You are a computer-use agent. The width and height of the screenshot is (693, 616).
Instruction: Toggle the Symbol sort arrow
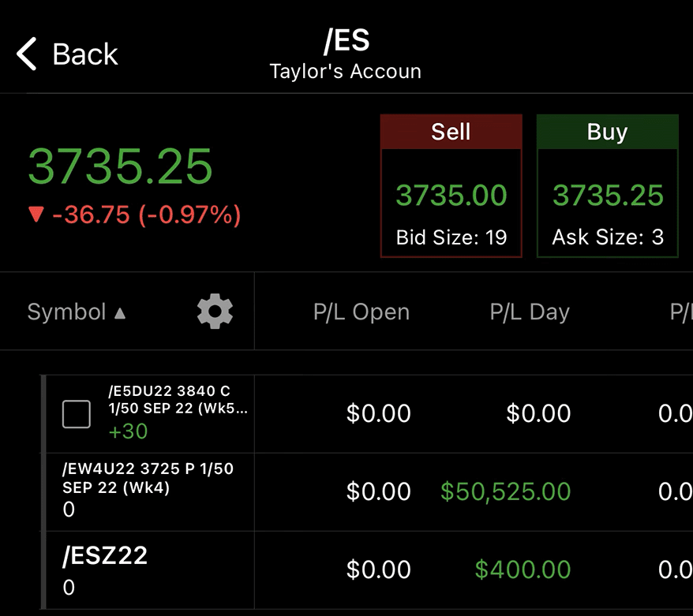120,313
